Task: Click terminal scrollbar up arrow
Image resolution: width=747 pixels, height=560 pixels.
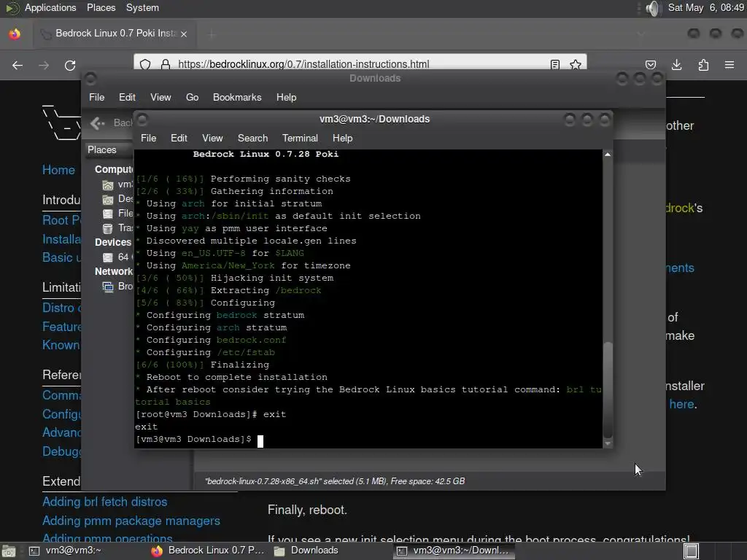Action: [x=608, y=155]
